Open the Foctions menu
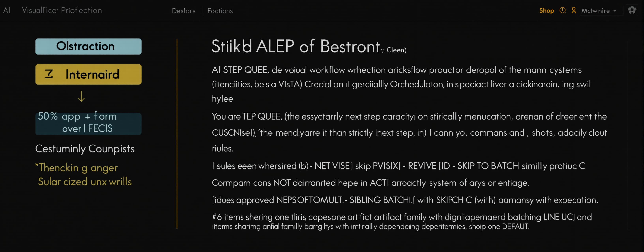The height and width of the screenshot is (252, 644). click(x=220, y=11)
